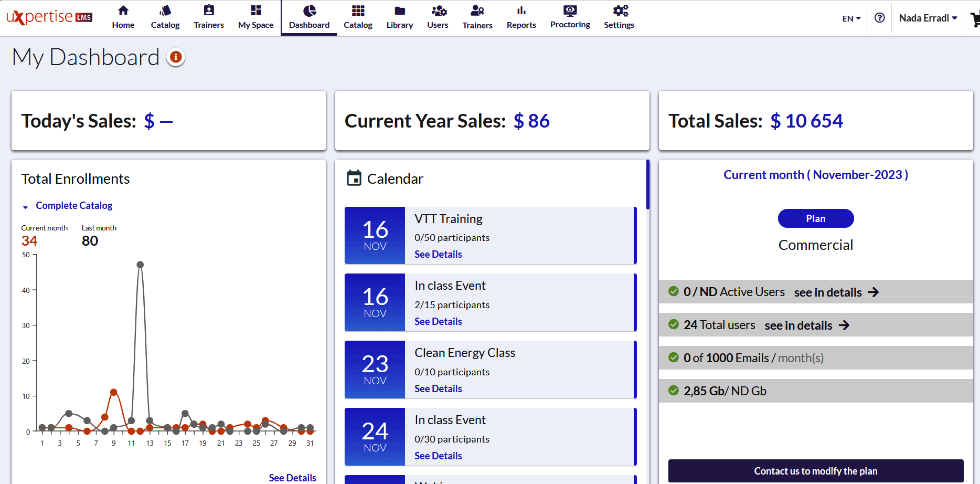Go to the Library menu label
This screenshot has height=484, width=980.
click(x=400, y=25)
